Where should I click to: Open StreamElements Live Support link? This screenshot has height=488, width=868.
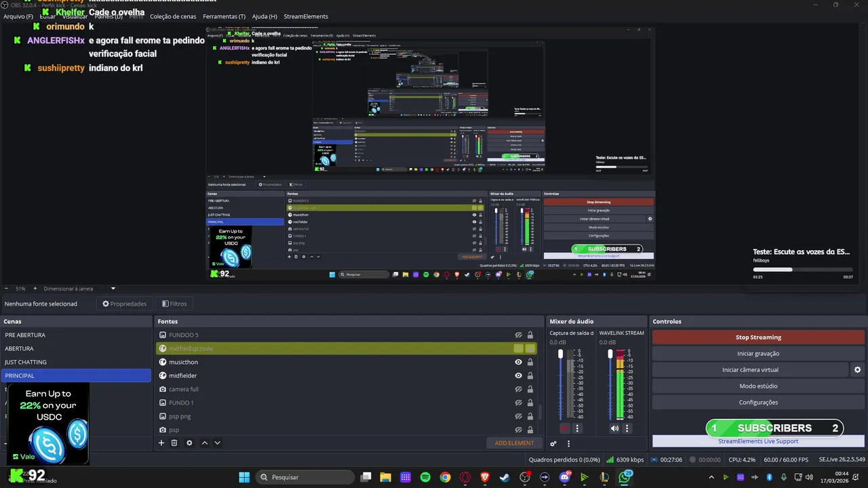pos(758,441)
